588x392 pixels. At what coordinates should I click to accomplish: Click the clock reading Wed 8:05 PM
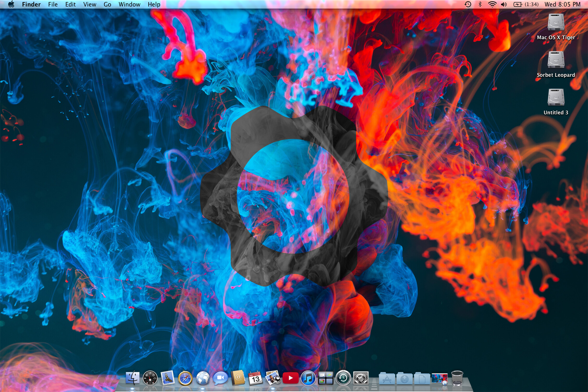click(x=562, y=4)
